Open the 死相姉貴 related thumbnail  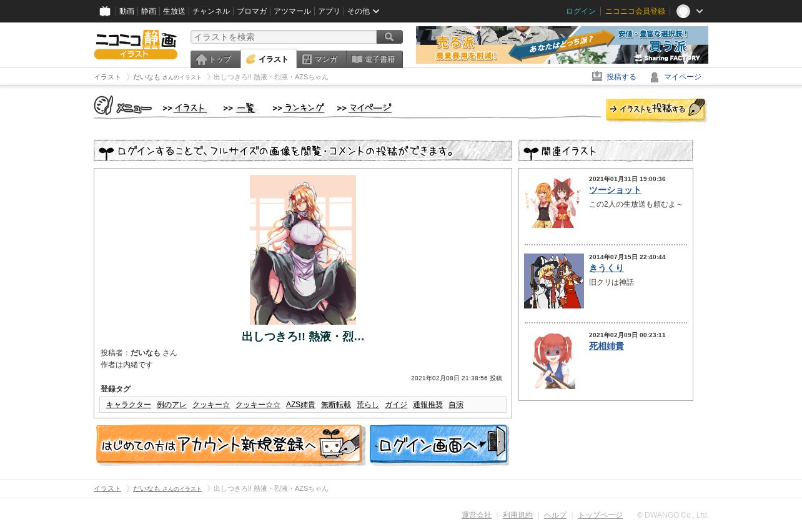[554, 360]
